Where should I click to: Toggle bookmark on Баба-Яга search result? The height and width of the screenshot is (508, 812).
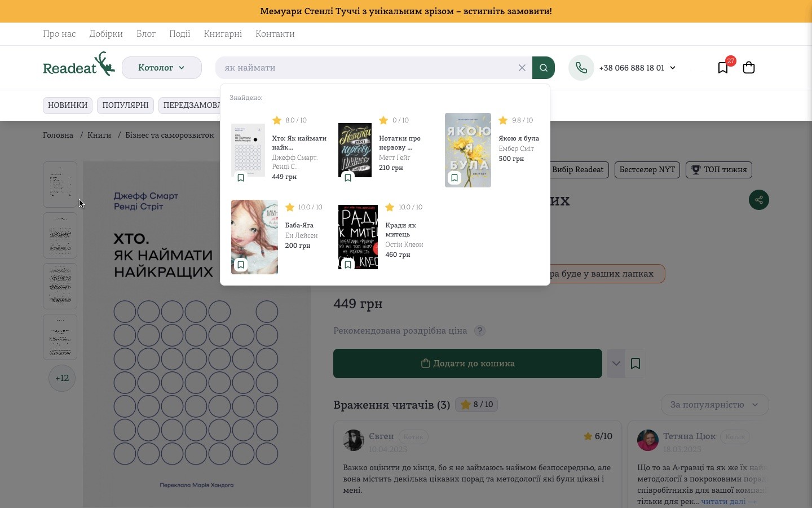pos(241,265)
